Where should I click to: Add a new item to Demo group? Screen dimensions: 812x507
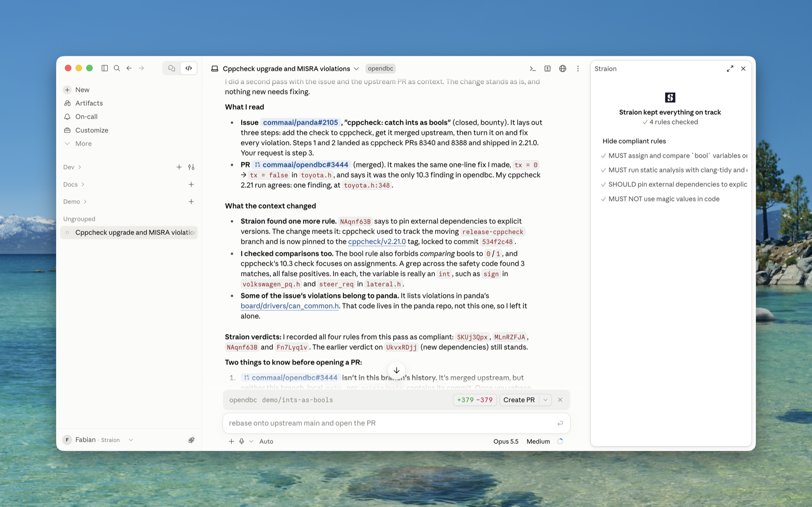[x=191, y=202]
